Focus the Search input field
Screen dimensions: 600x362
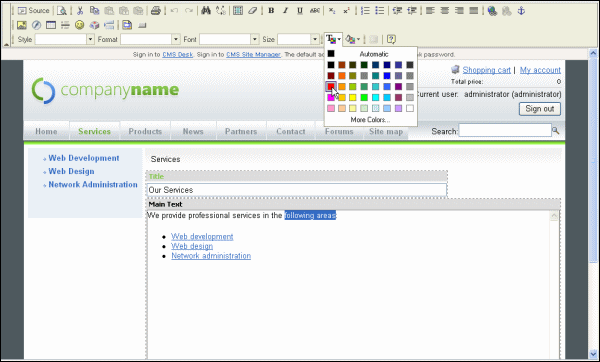click(x=505, y=130)
